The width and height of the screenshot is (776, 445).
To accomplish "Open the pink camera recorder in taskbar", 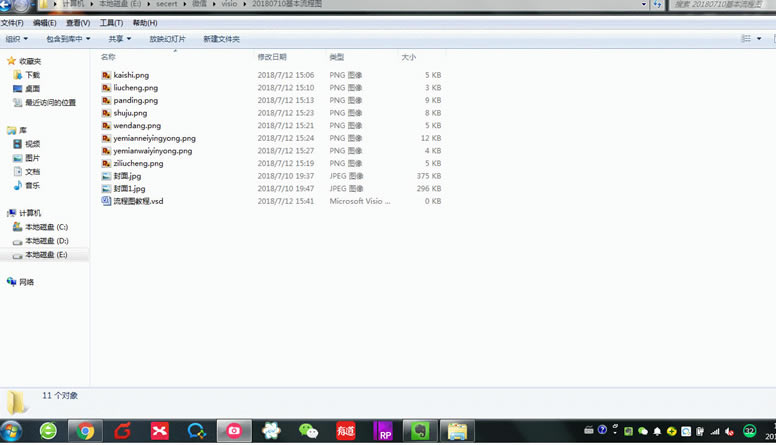I will coord(234,431).
